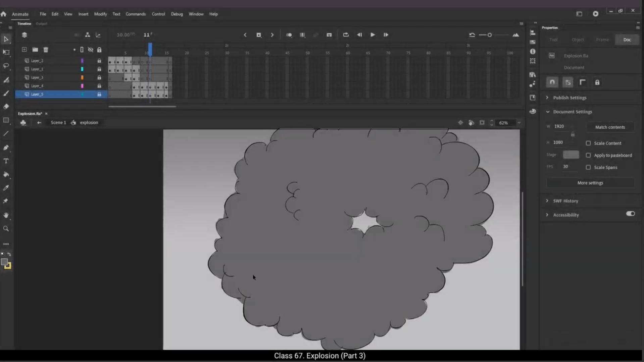Select the Eyedropper tool

pyautogui.click(x=6, y=188)
